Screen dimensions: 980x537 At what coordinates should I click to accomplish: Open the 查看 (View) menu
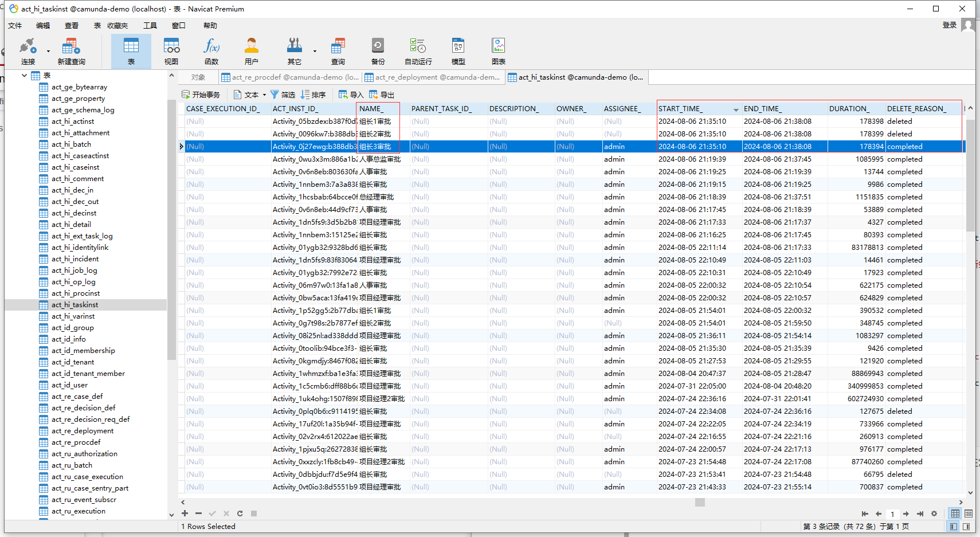72,25
